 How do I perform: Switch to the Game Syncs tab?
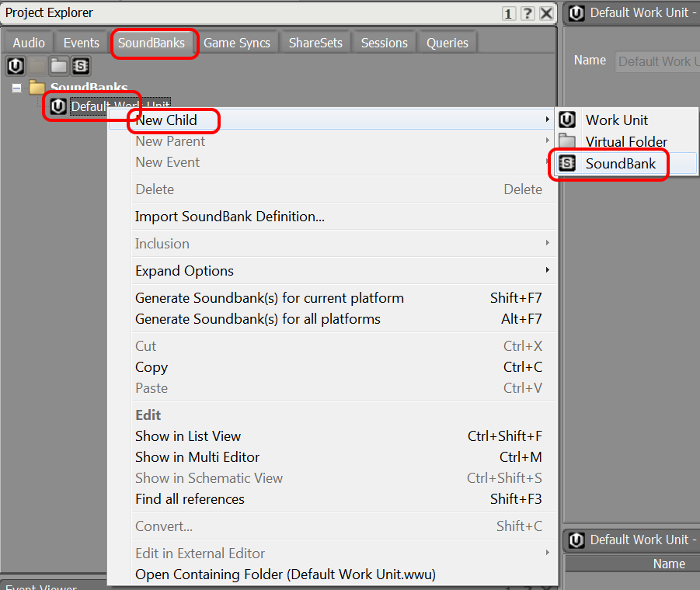coord(237,43)
